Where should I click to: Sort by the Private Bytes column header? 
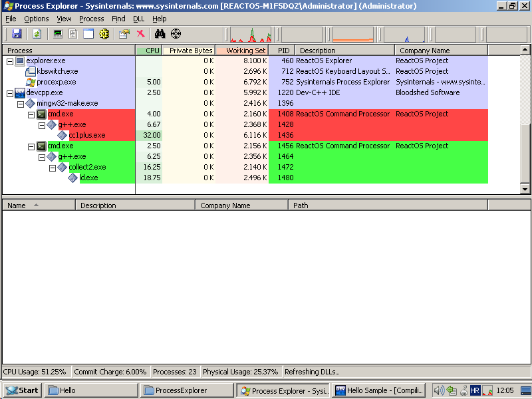point(189,51)
